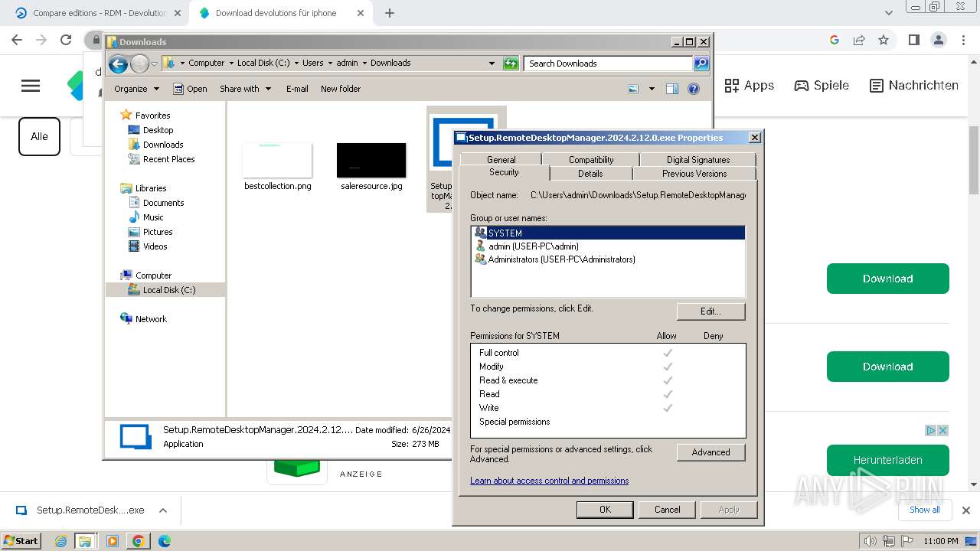This screenshot has height=551, width=980.
Task: Open Microsoft Edge from taskbar
Action: click(164, 541)
